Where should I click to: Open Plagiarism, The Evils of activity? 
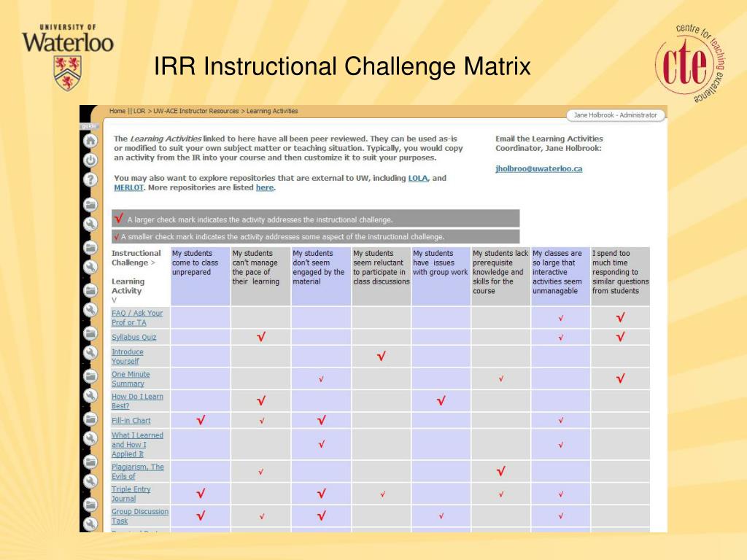tap(138, 472)
